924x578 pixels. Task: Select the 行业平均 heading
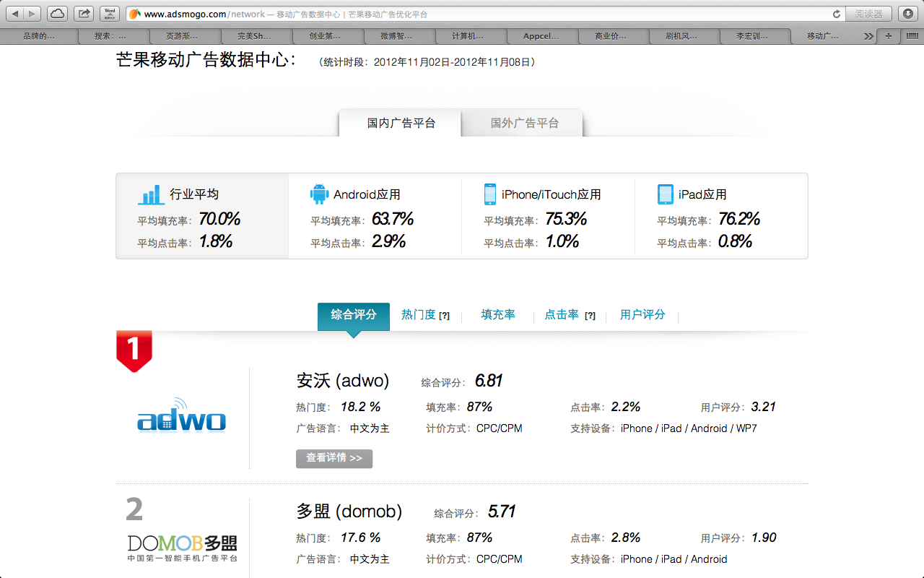pos(194,194)
